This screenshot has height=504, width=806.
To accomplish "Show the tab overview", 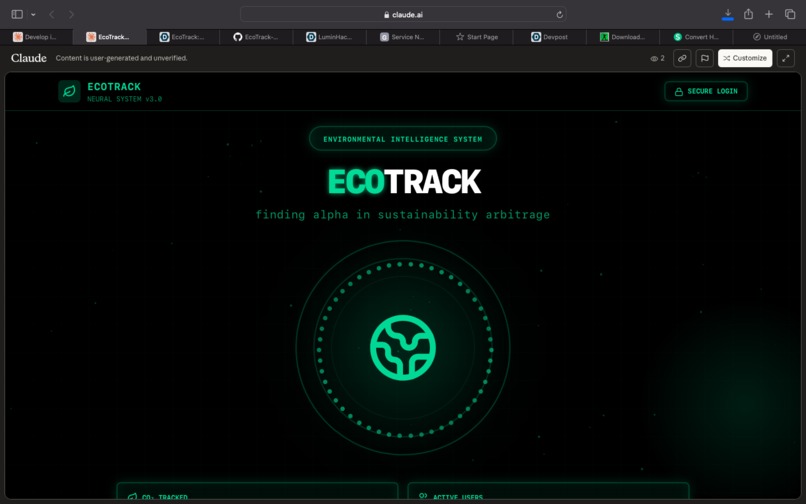I will coord(790,14).
